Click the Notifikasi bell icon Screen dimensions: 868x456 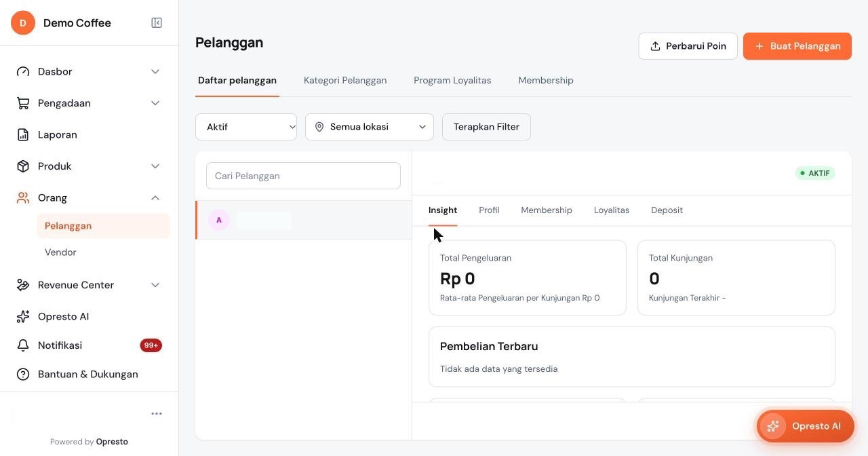point(23,345)
